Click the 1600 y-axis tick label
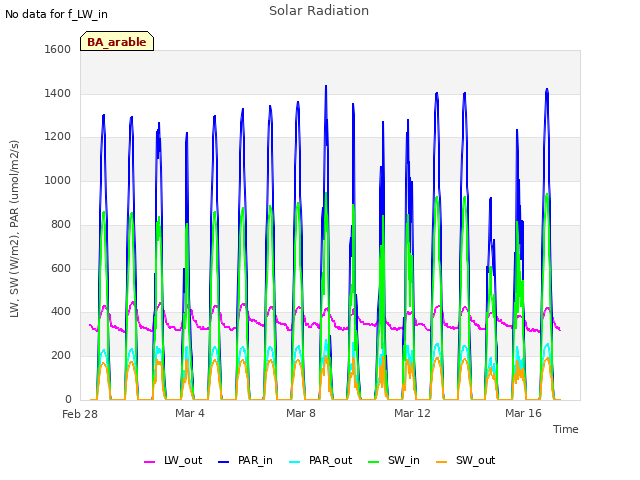 coord(58,49)
